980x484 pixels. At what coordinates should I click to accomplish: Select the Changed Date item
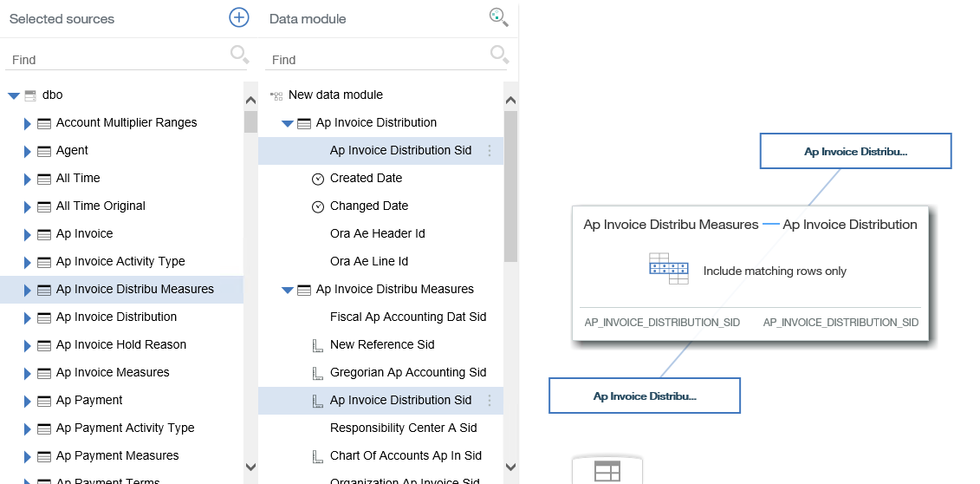[x=369, y=206]
